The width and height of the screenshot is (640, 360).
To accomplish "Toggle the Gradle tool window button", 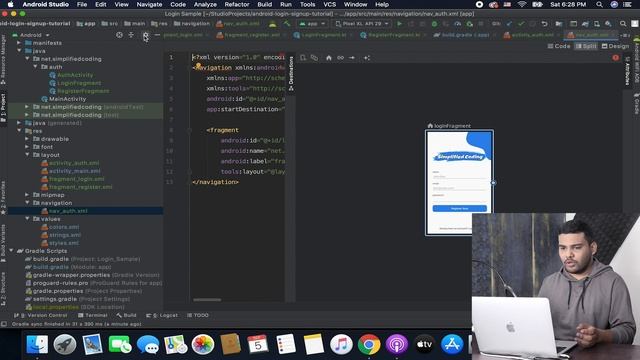I will click(636, 103).
